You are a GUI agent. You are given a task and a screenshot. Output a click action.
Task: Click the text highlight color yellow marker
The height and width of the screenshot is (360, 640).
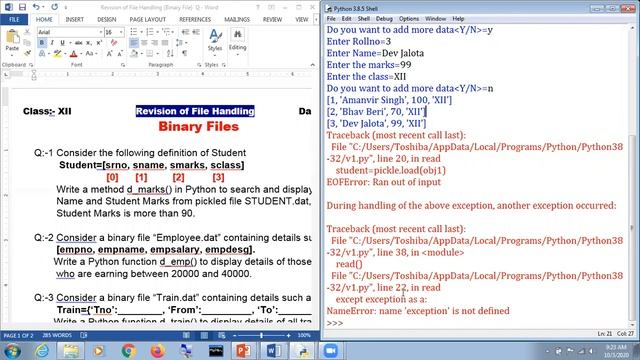[x=58, y=53]
